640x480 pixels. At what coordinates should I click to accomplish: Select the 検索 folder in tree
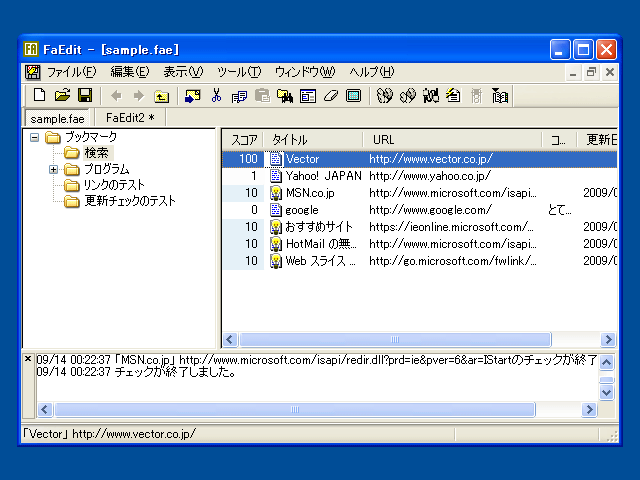pos(96,153)
